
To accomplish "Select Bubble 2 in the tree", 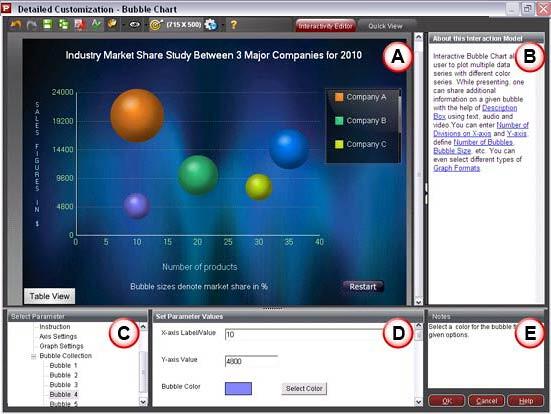I will point(64,375).
